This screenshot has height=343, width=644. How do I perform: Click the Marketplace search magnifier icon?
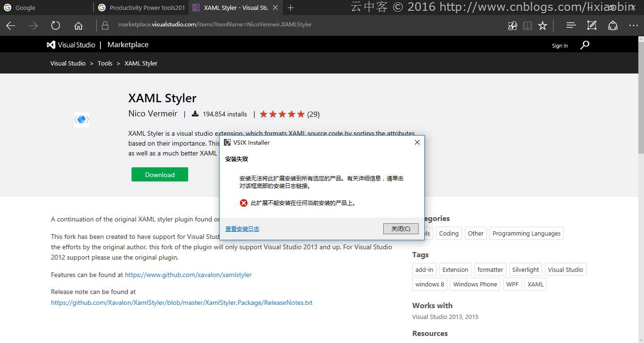pyautogui.click(x=585, y=45)
